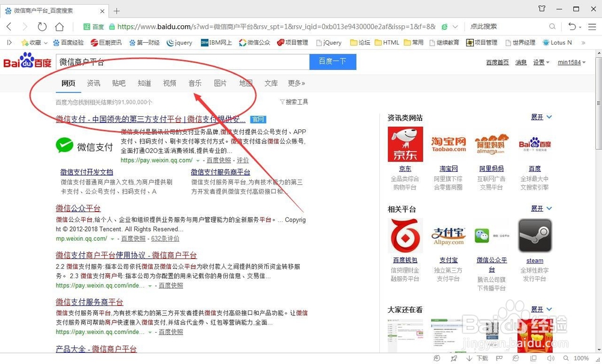Open the 巨潮资讯 bookmark
The width and height of the screenshot is (602, 364).
[107, 43]
